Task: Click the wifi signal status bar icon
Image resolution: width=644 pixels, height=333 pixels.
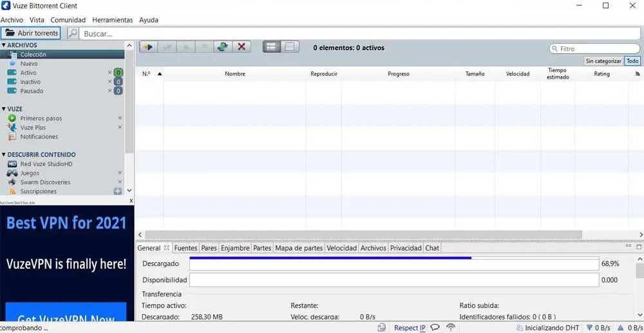Action: pos(451,328)
